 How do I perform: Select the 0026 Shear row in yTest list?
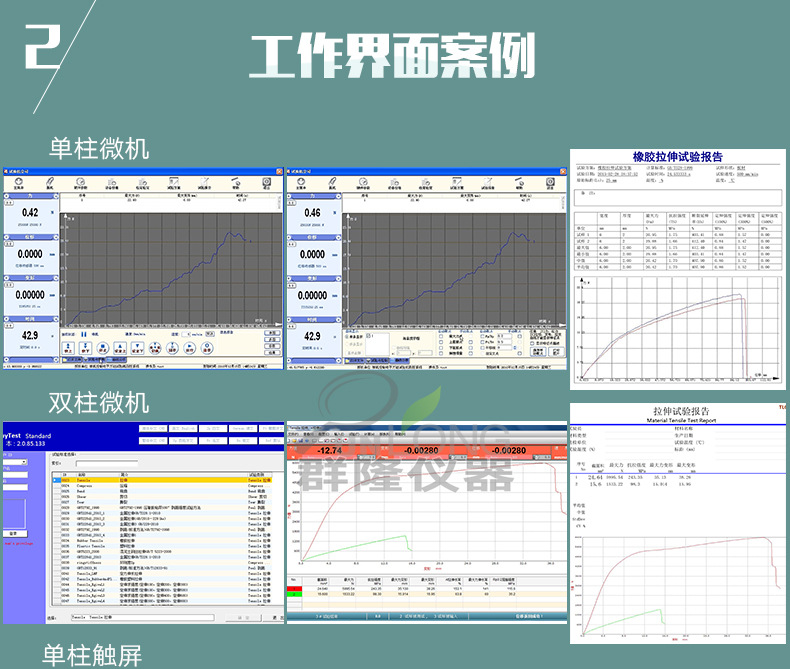tap(162, 497)
